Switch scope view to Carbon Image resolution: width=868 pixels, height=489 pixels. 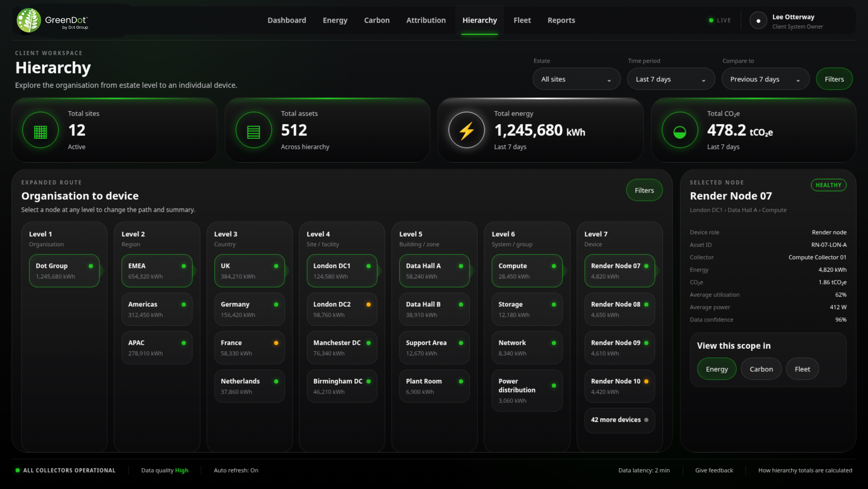pyautogui.click(x=761, y=369)
